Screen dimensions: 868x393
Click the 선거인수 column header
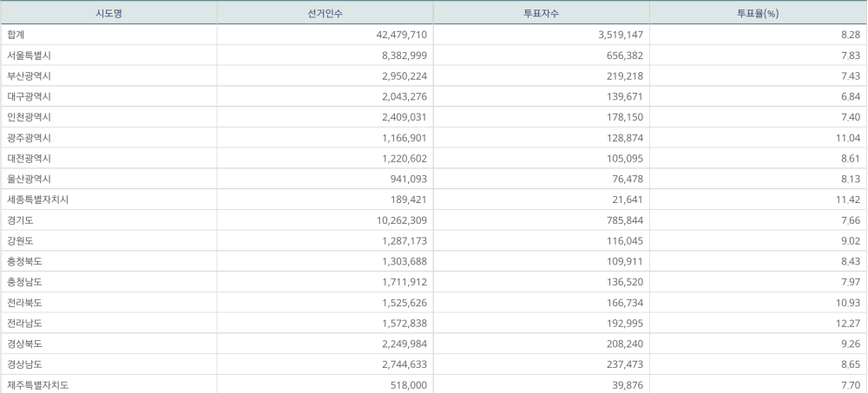324,13
